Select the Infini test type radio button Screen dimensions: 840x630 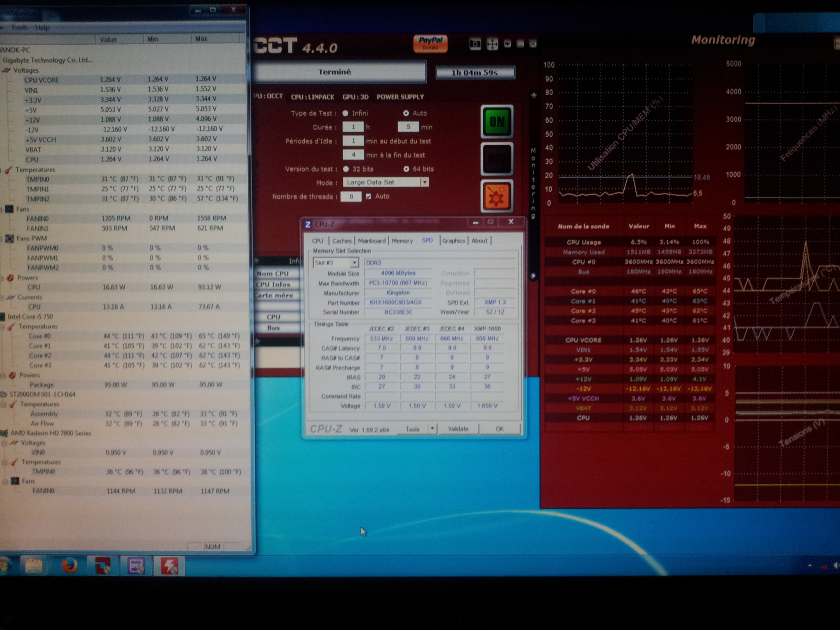(x=346, y=113)
